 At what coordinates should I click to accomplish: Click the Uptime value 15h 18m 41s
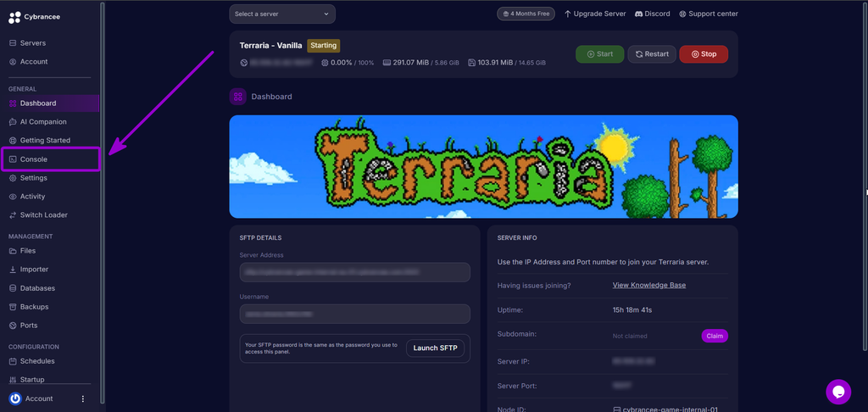[632, 310]
